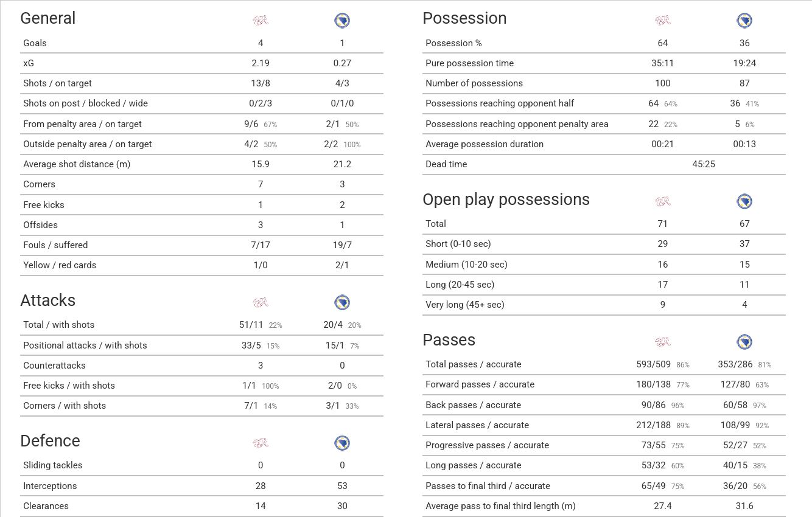
Task: Click Switzerland crest in General header
Action: [x=261, y=21]
